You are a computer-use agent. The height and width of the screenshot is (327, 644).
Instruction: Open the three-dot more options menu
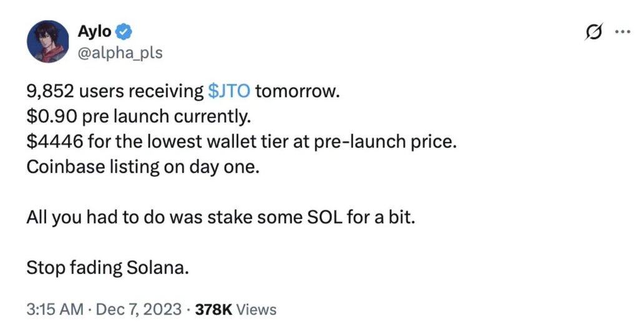(623, 32)
